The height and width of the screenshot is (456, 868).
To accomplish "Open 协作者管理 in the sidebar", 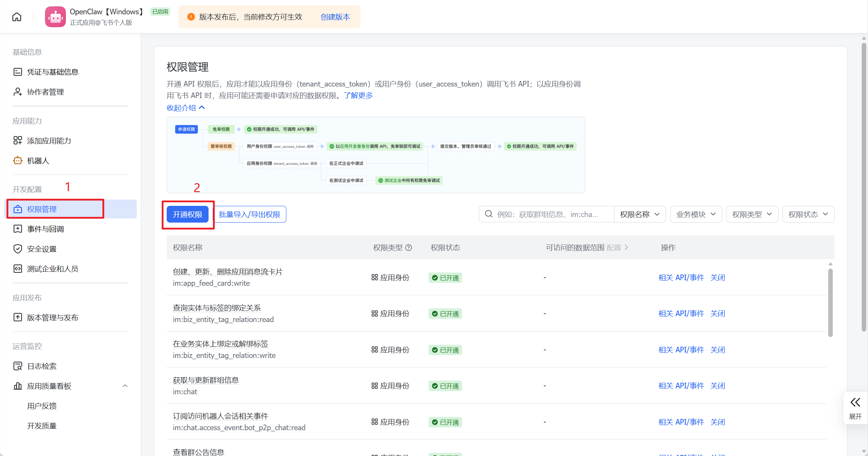I will [45, 92].
